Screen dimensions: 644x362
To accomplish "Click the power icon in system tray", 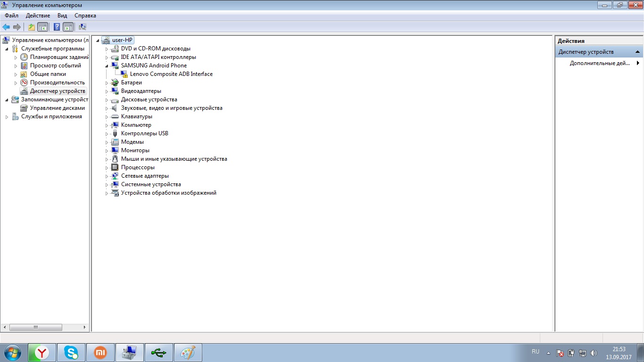I will [571, 353].
